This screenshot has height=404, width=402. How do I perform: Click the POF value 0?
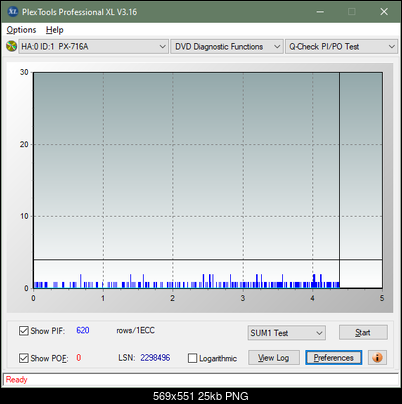pos(79,358)
